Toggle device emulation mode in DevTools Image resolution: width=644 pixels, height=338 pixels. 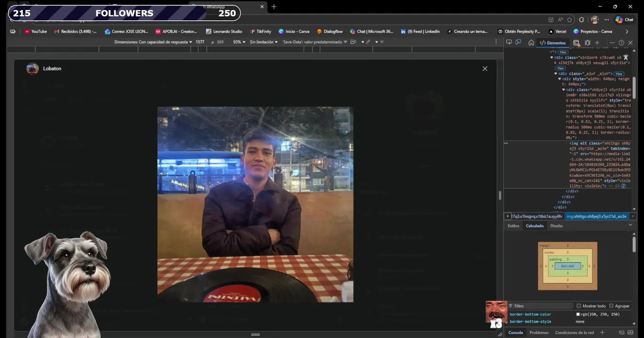(518, 42)
